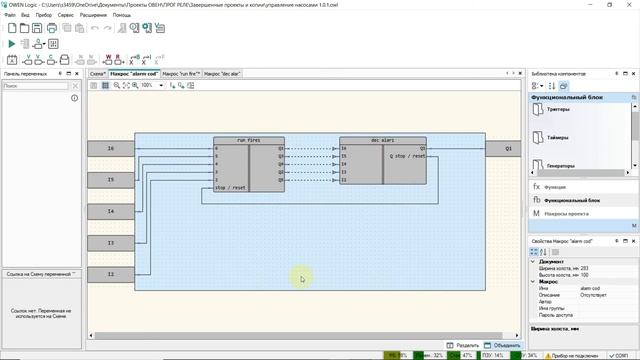Click the Объединить button
Screen dimensions: 640x360
click(502, 345)
